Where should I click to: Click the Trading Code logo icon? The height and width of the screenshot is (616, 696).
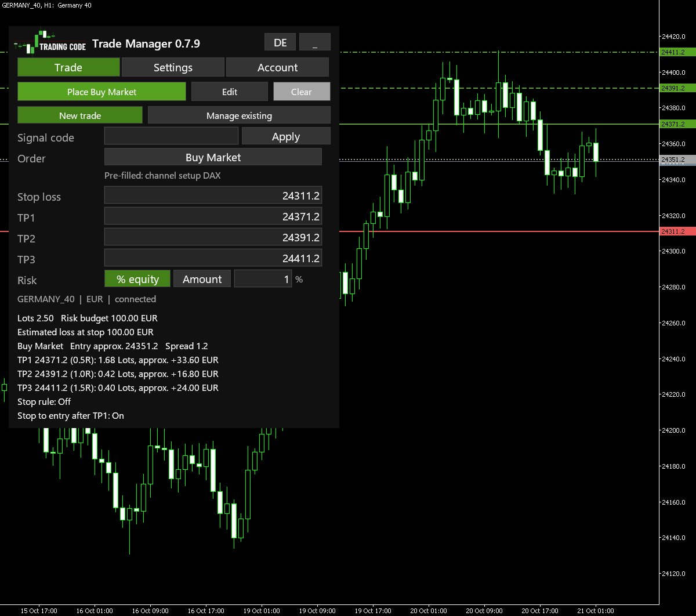[50, 42]
